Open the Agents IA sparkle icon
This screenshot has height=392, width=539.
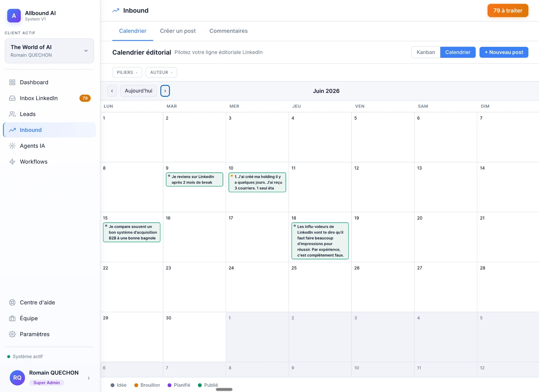point(12,146)
